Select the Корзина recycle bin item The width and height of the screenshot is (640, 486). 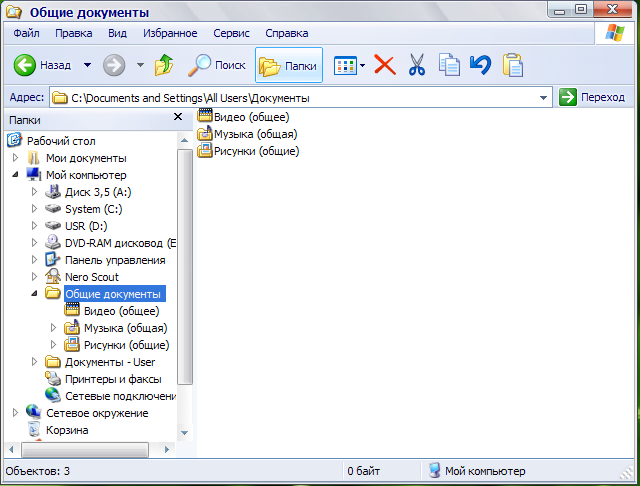coord(67,430)
